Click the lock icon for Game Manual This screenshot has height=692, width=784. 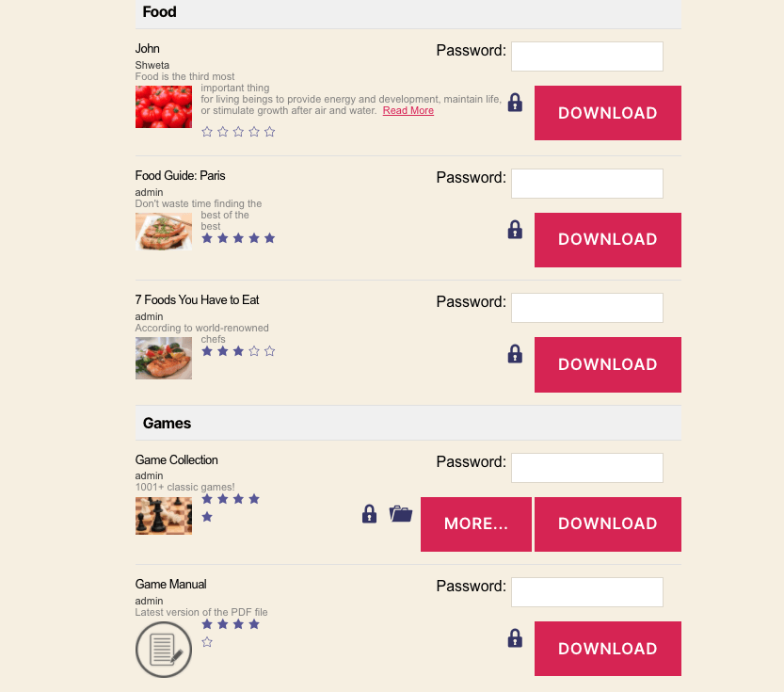(x=515, y=638)
